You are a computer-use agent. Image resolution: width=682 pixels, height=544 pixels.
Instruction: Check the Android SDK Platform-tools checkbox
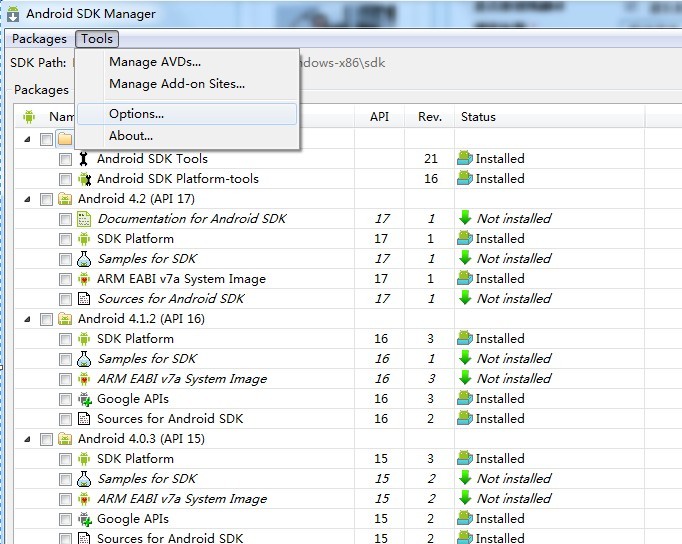point(65,179)
